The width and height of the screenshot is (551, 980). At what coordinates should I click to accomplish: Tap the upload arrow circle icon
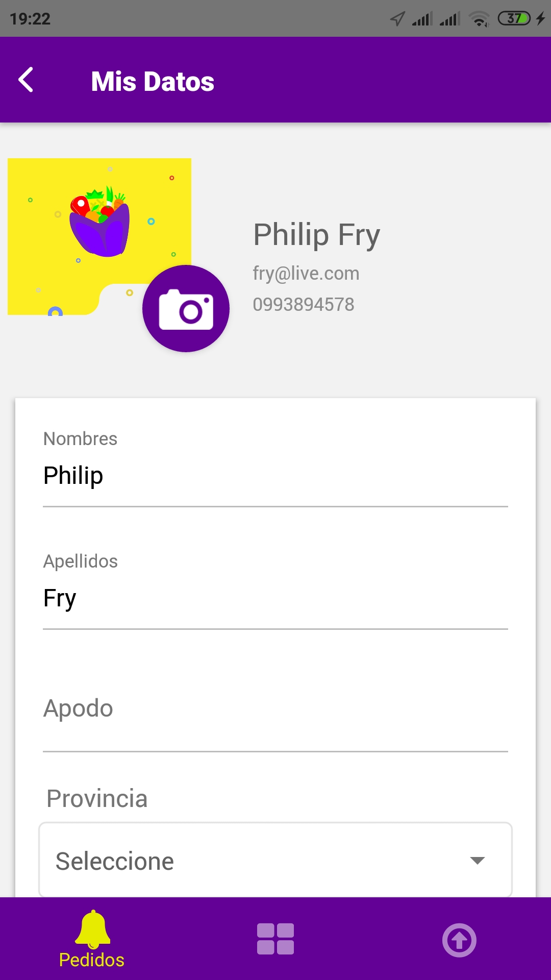(x=459, y=940)
